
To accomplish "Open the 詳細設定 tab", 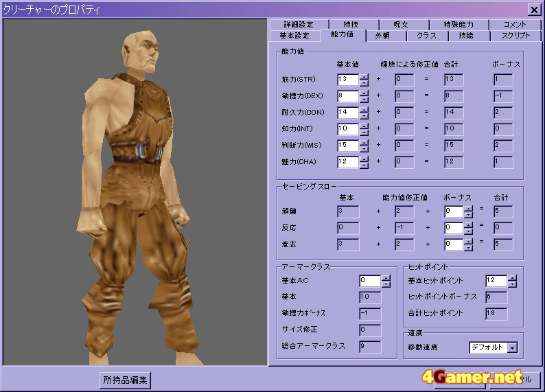I will pyautogui.click(x=299, y=25).
